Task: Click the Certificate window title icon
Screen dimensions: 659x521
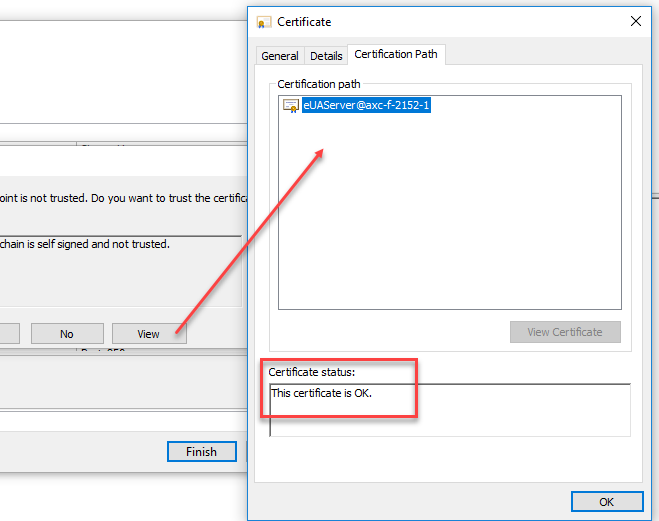Action: click(x=264, y=22)
